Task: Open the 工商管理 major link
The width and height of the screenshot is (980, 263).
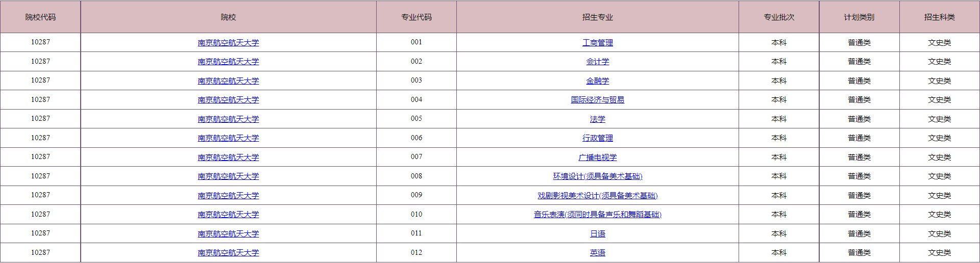Action: click(598, 42)
